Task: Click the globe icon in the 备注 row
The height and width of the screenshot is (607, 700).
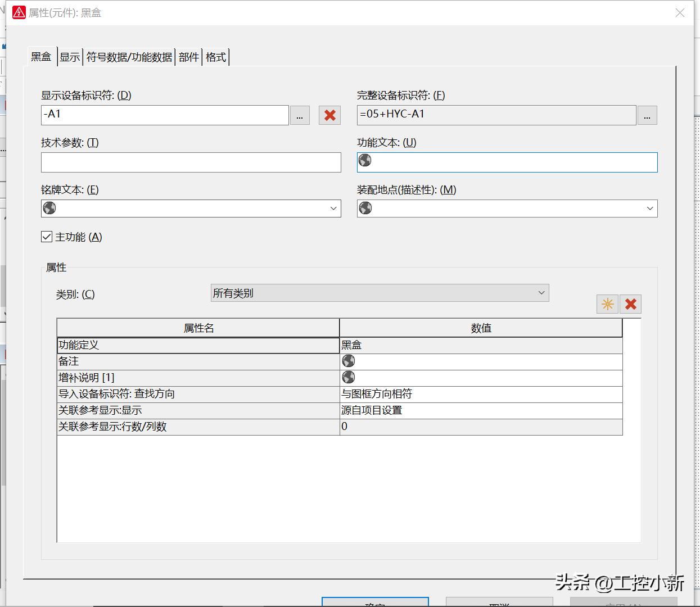Action: coord(348,360)
